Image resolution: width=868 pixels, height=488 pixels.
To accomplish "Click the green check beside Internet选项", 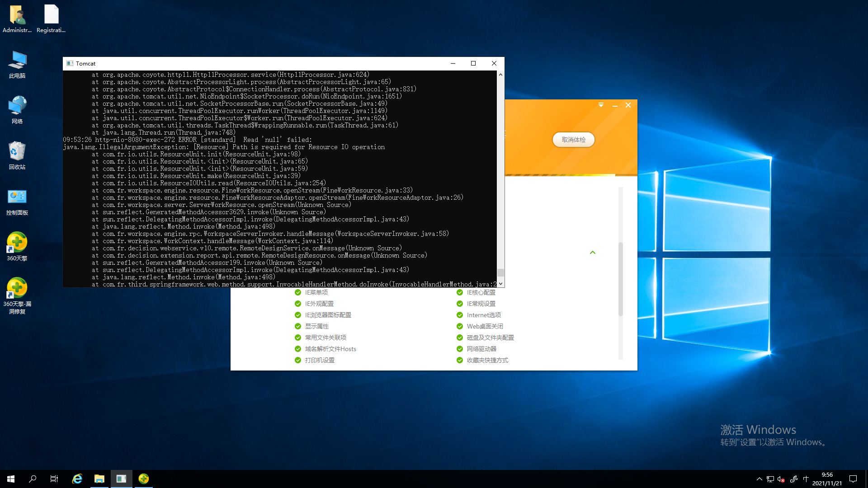I will tap(459, 315).
